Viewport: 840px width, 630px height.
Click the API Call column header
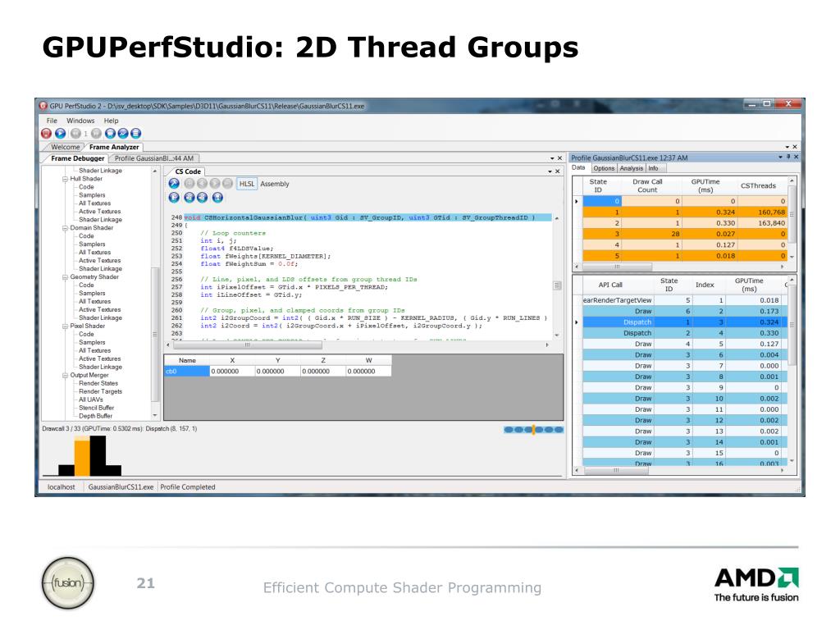(x=610, y=285)
